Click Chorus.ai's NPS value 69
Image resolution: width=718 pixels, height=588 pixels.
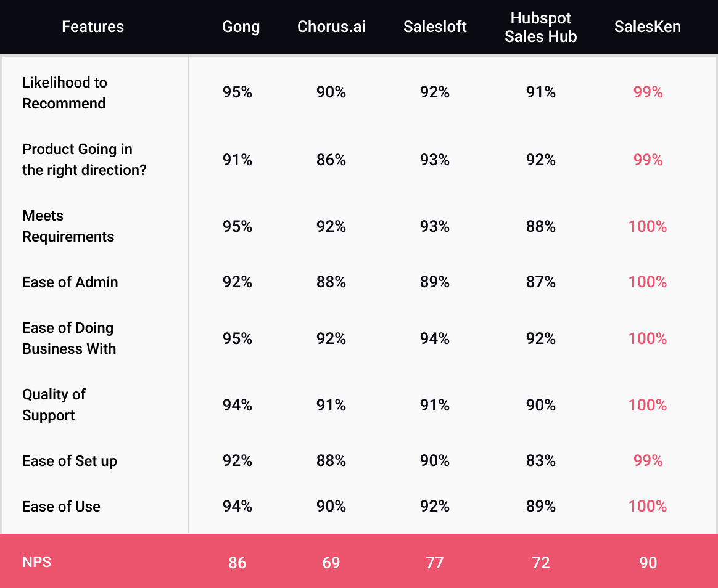331,563
